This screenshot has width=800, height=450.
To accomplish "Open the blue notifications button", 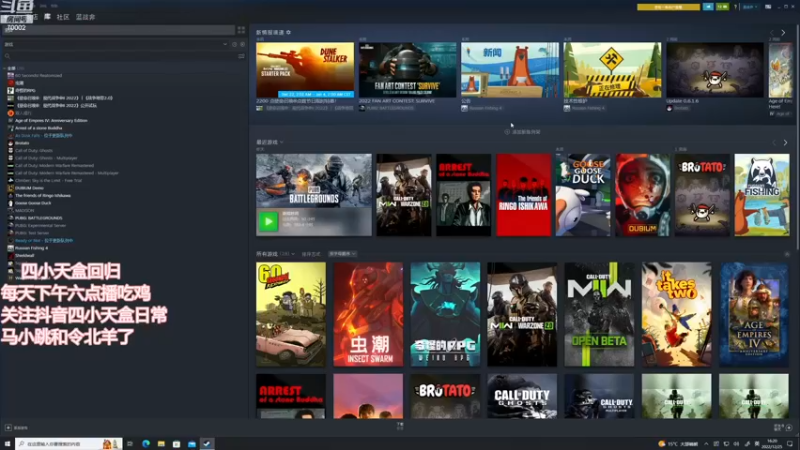I will tap(708, 7).
